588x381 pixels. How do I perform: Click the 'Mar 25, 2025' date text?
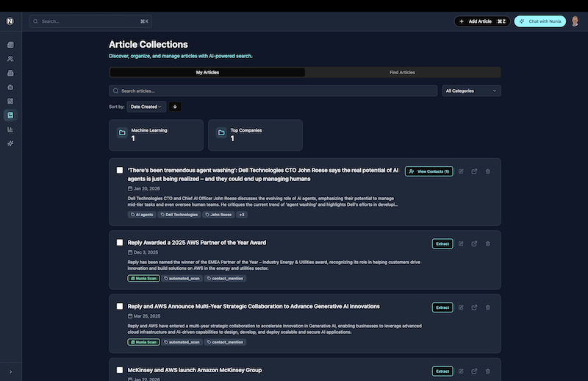point(147,316)
